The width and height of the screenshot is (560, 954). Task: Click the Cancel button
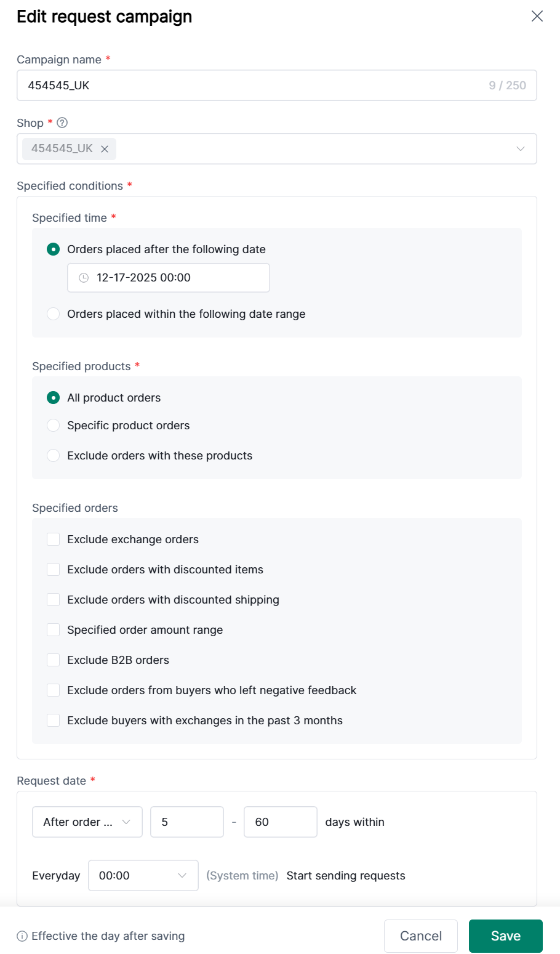point(420,936)
